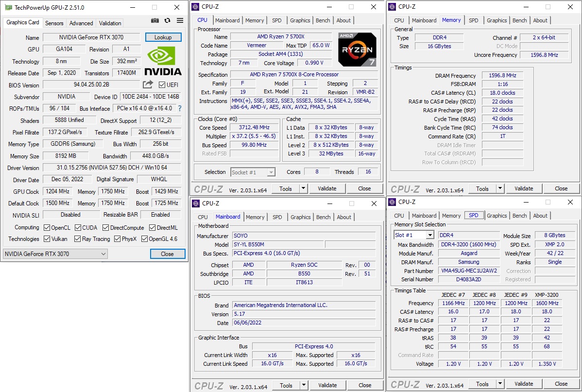Click the GPU-Z screenshot camera icon

[155, 21]
